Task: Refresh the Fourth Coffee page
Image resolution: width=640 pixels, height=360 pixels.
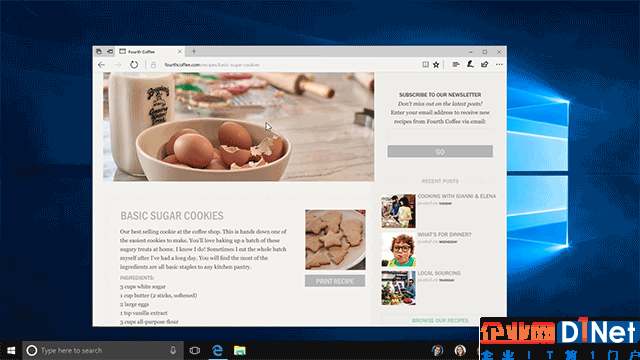Action: tap(134, 64)
